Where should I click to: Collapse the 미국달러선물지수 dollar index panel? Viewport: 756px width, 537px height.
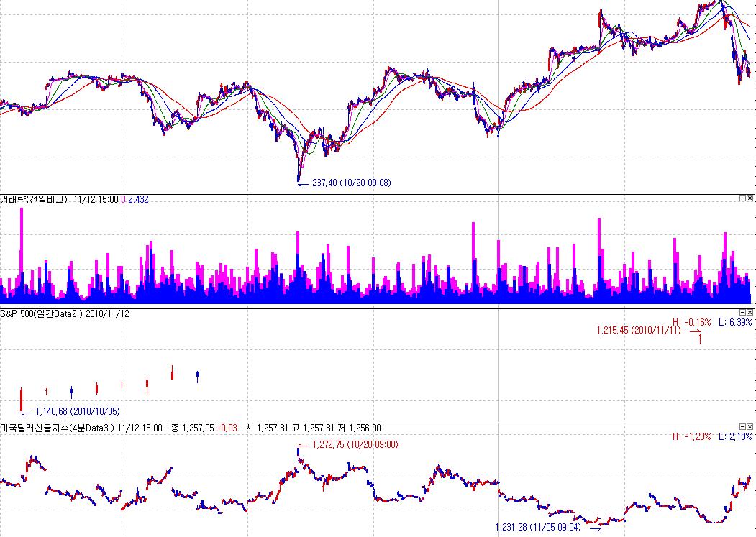(742, 427)
